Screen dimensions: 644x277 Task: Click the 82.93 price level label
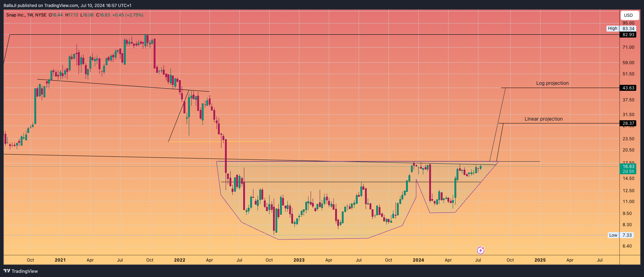tap(628, 35)
